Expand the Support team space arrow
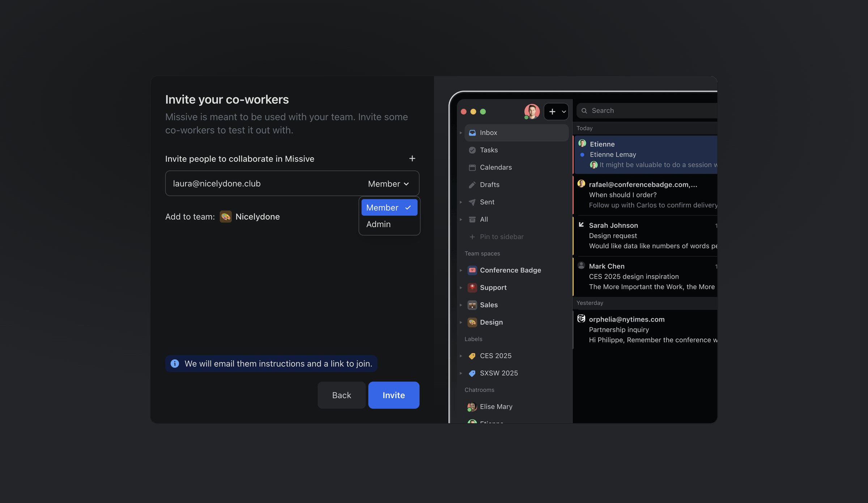Image resolution: width=868 pixels, height=503 pixels. (461, 287)
